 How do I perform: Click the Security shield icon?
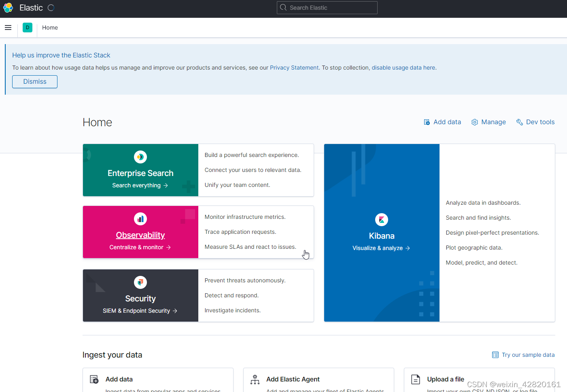[x=140, y=282]
